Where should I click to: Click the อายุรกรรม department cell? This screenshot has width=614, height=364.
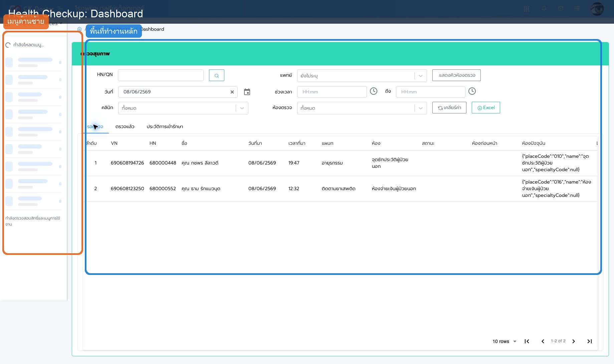[x=332, y=163]
